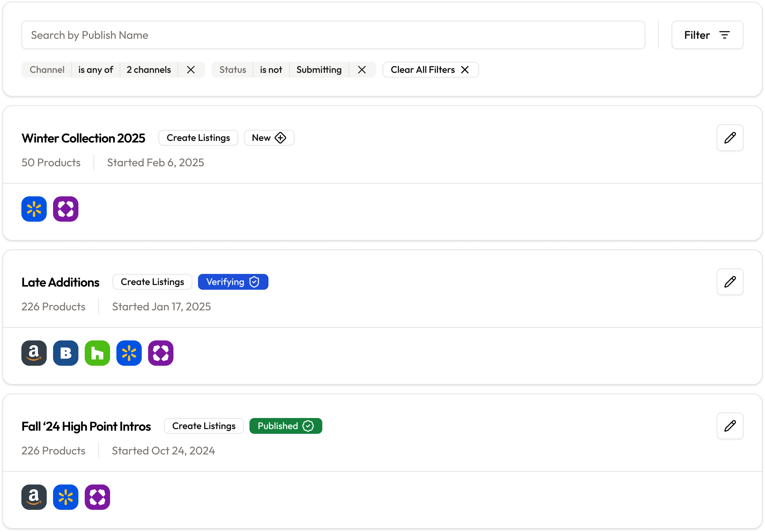The image size is (765, 532).
Task: Clear All Filters
Action: (430, 70)
